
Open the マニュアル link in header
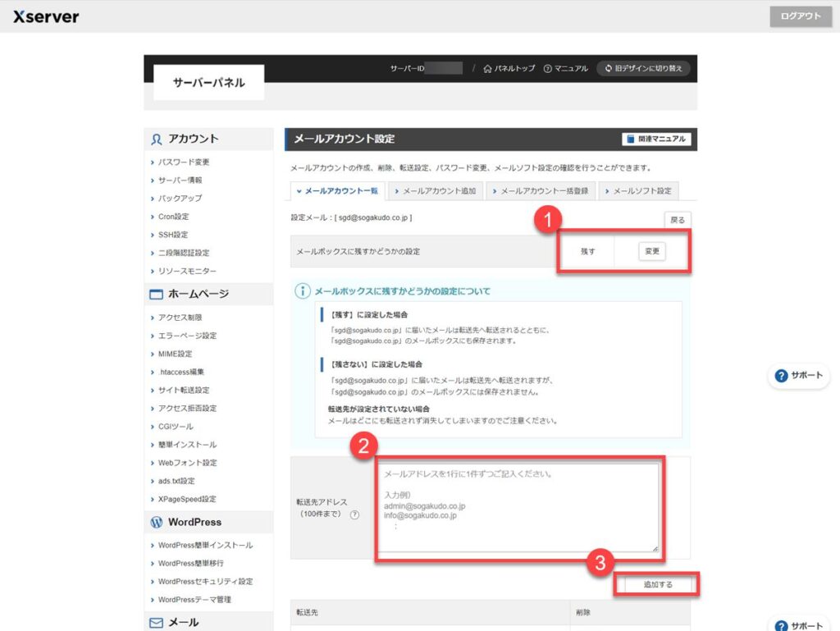[x=566, y=69]
